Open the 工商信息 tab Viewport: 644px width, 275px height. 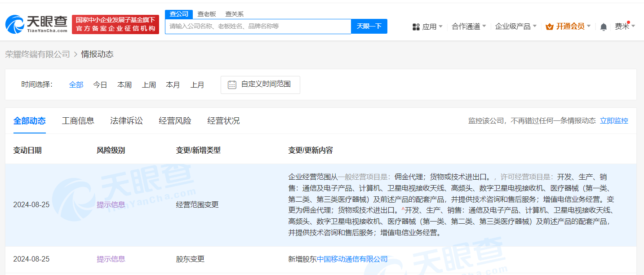(78, 121)
